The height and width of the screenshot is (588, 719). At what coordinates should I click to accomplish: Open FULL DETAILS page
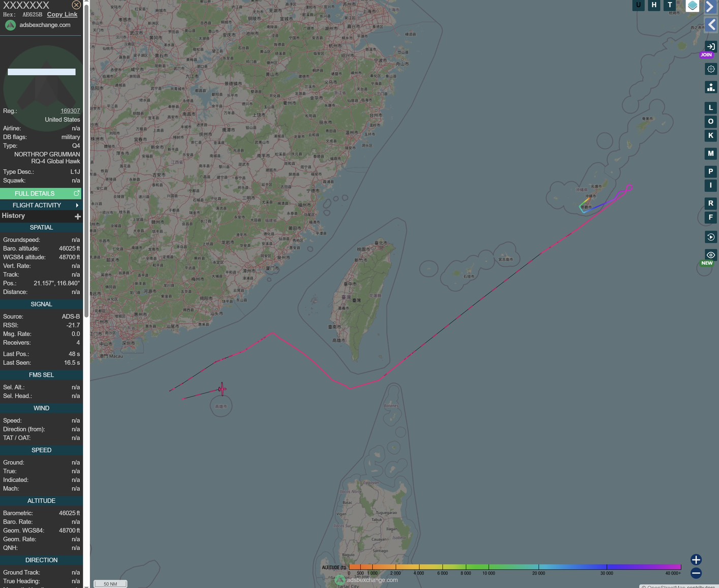41,193
